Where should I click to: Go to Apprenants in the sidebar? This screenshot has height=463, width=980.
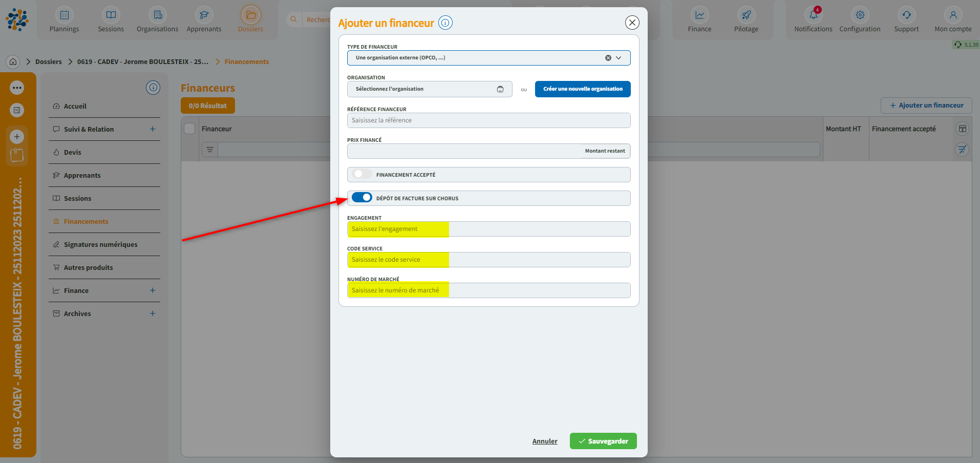point(82,175)
